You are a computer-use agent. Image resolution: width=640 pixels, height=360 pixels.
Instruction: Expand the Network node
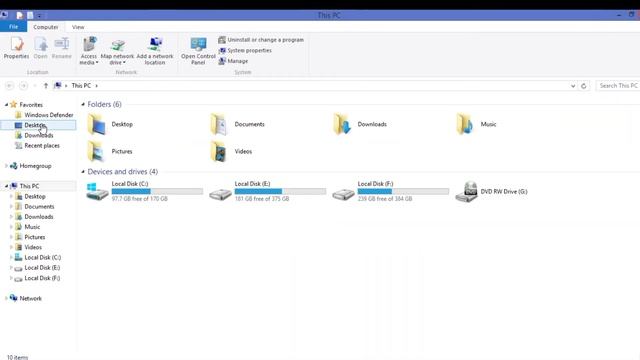(x=6, y=298)
